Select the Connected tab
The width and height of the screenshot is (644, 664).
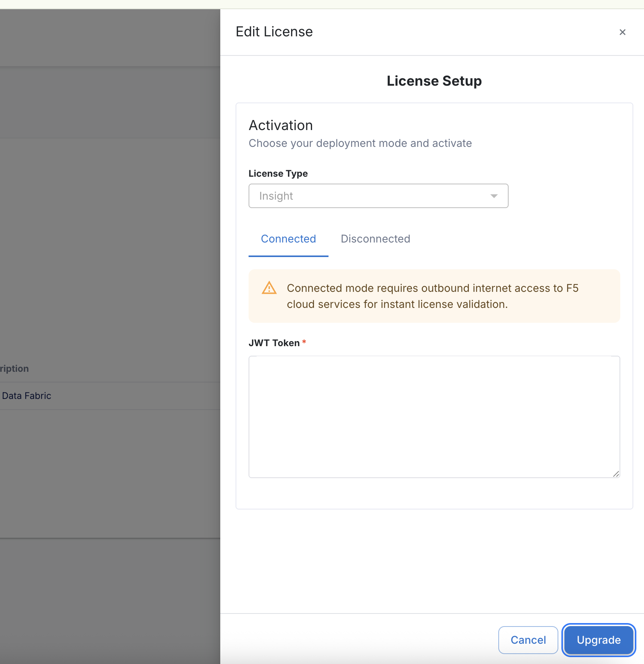pyautogui.click(x=288, y=239)
